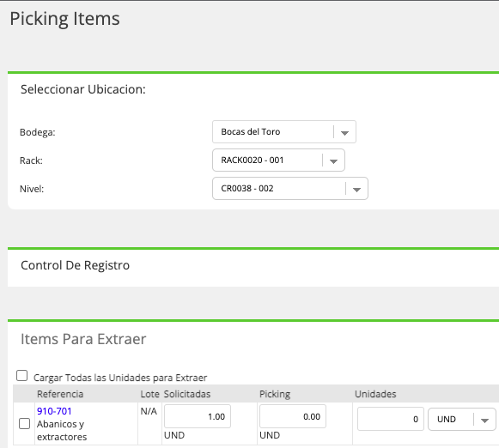Click the 'Picking Items' page title
Screen dimensions: 499x448
click(65, 19)
